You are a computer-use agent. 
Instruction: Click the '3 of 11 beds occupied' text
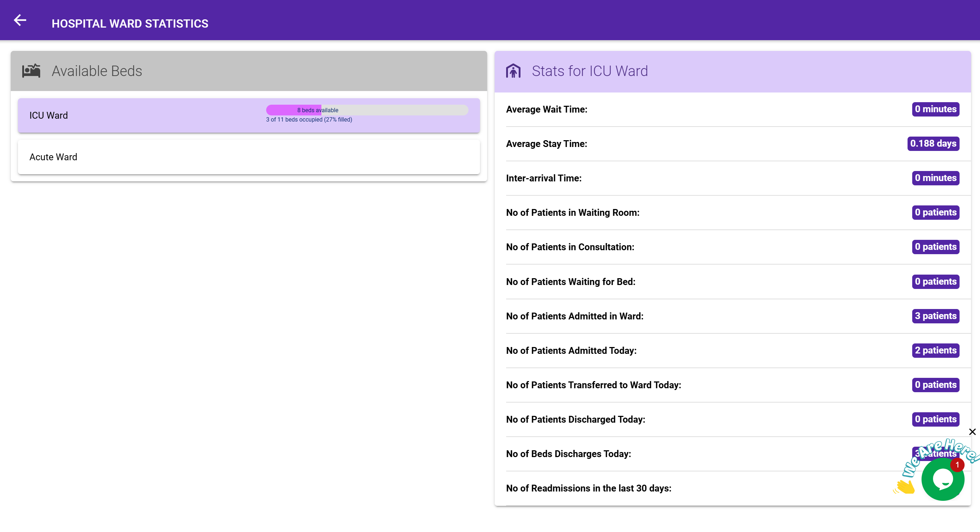point(309,119)
